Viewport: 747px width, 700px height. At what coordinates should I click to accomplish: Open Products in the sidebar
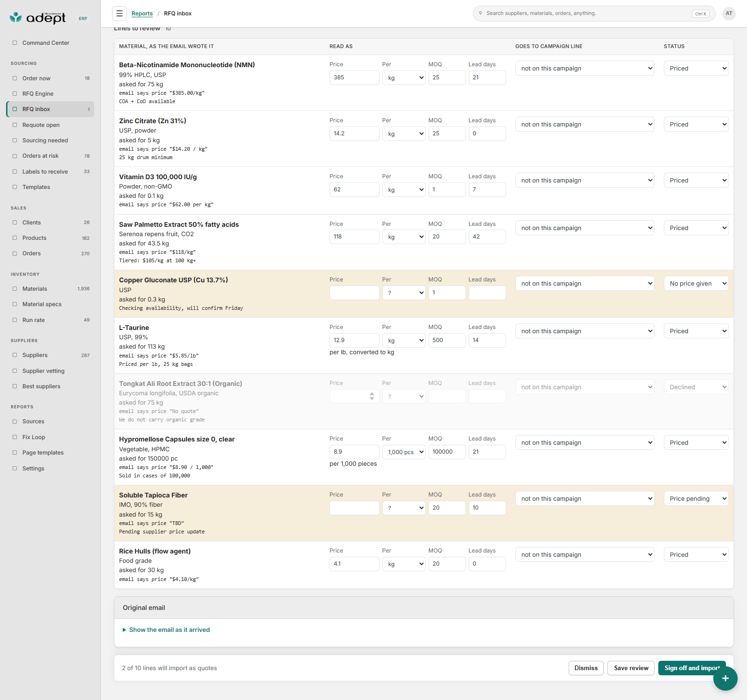pos(50,238)
